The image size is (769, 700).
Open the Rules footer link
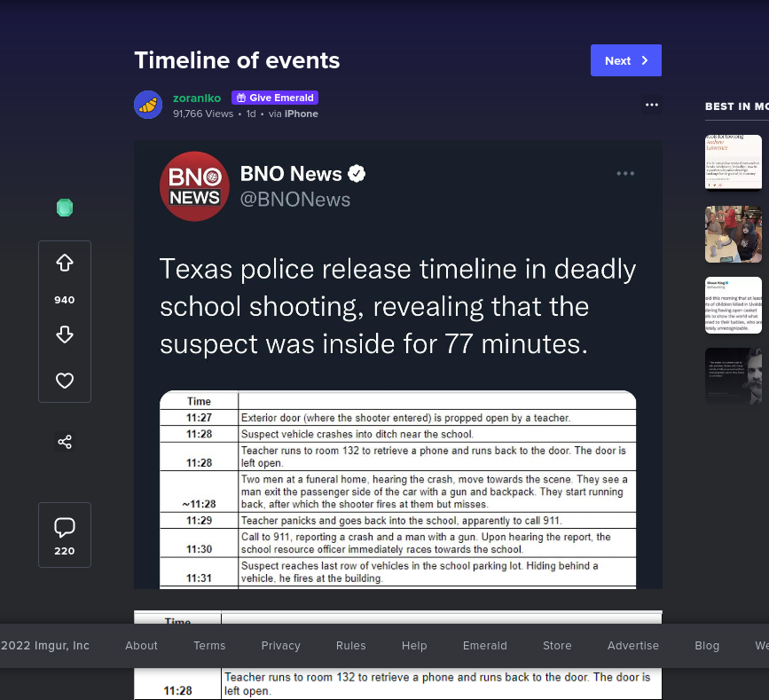350,646
